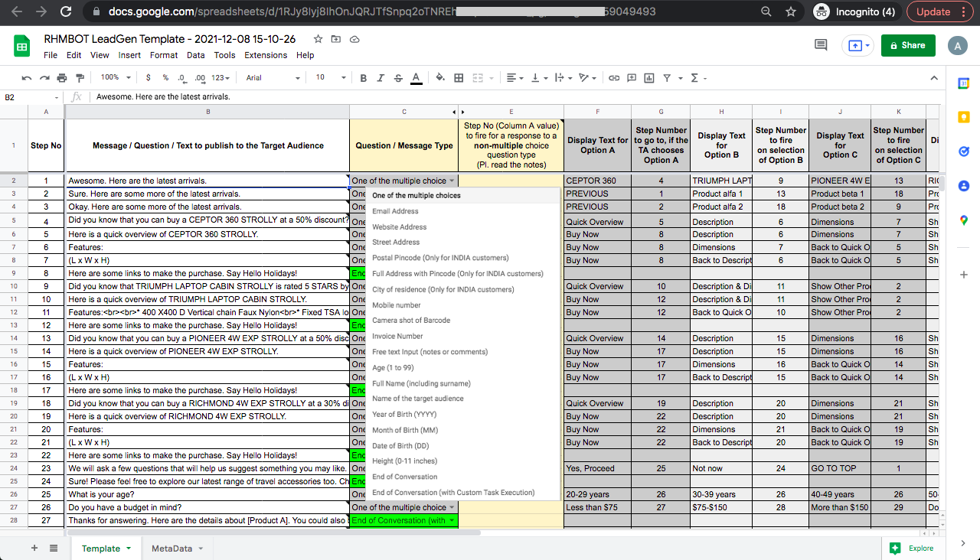
Task: Click the Move document folder icon
Action: (x=336, y=39)
